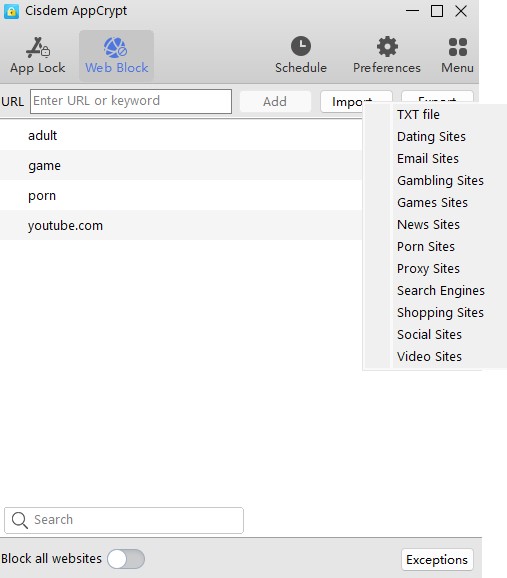Select the adult keyword row
Image resolution: width=507 pixels, height=578 pixels.
tap(181, 135)
